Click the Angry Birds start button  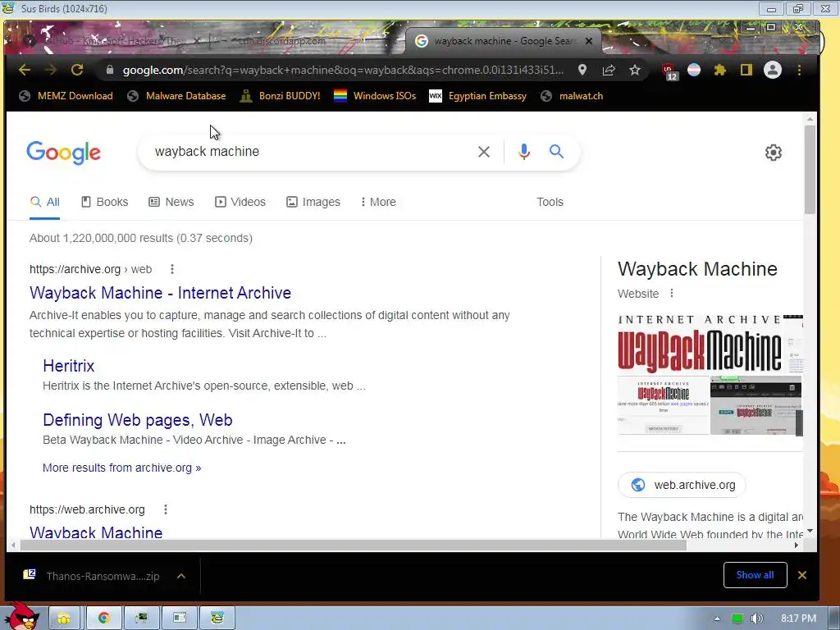tap(21, 615)
